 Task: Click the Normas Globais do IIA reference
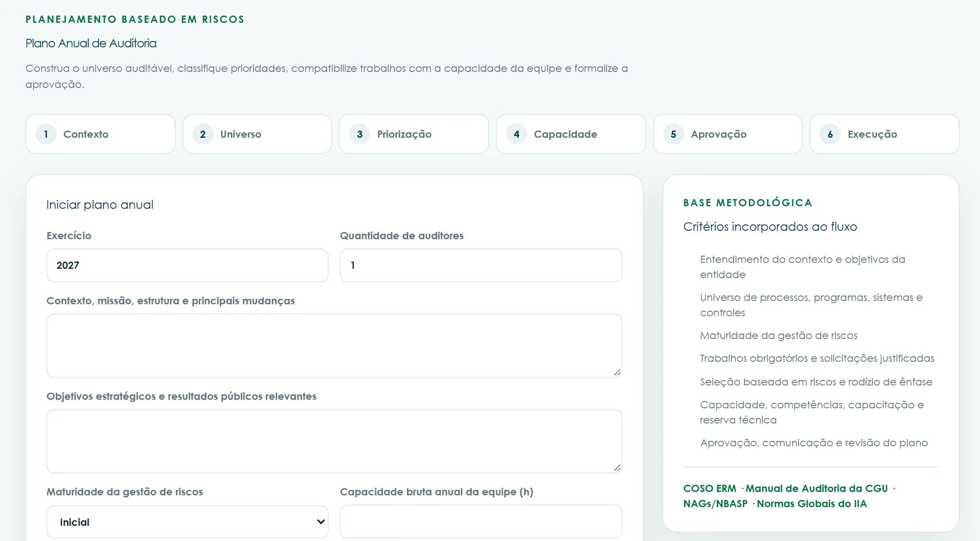coord(812,504)
